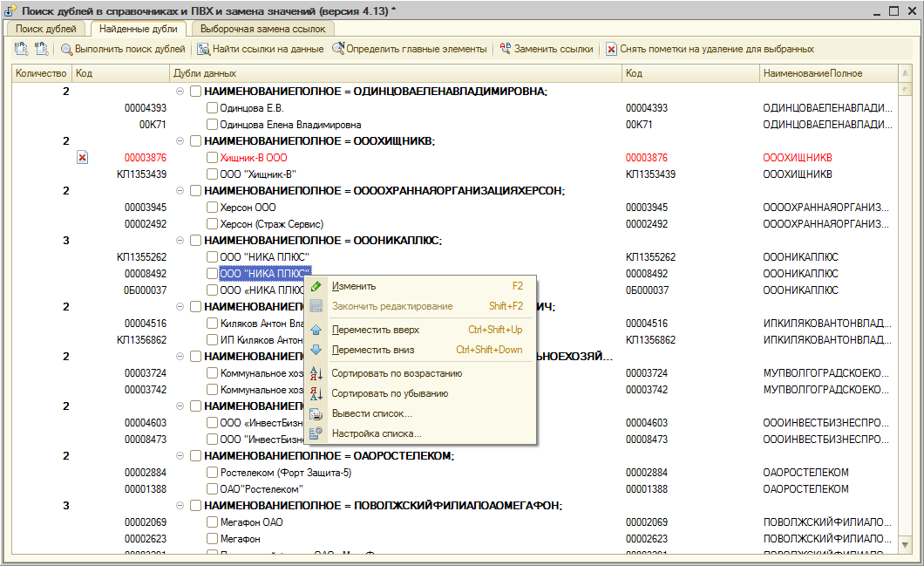
Task: Click scrollbar up arrow of the list
Action: tap(905, 73)
